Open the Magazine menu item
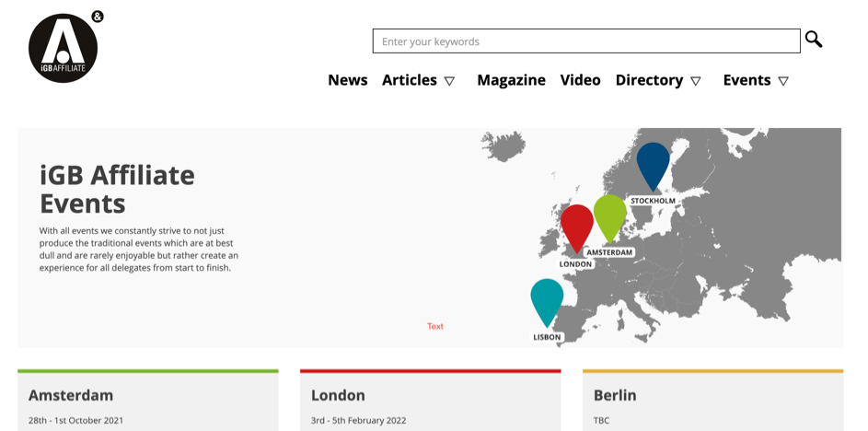The height and width of the screenshot is (431, 868). tap(511, 80)
